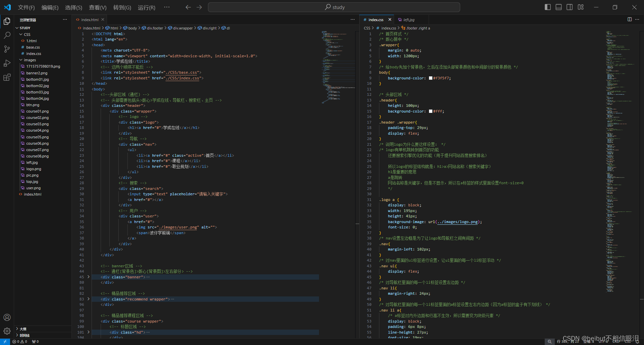Click div.footer in left breadcrumb
Image resolution: width=644 pixels, height=345 pixels.
[152, 28]
